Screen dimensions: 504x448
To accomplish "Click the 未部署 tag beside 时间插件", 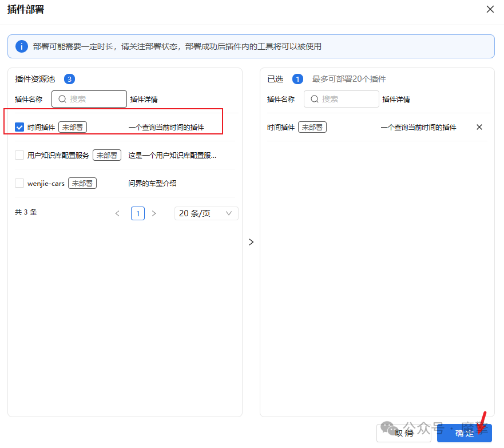I will [72, 126].
